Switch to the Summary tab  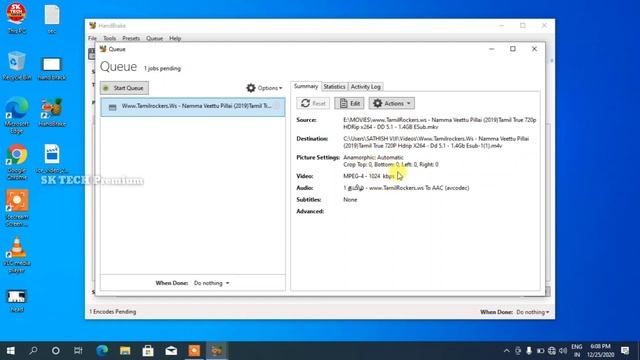tap(306, 87)
